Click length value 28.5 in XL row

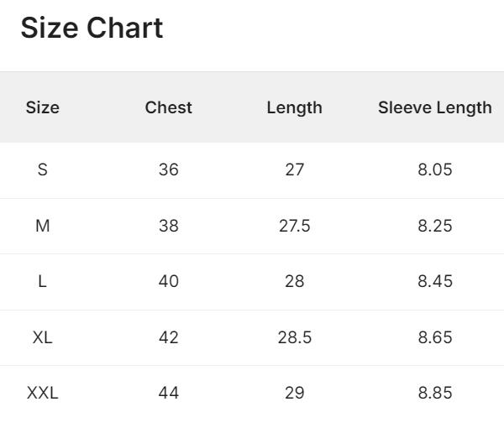(295, 337)
